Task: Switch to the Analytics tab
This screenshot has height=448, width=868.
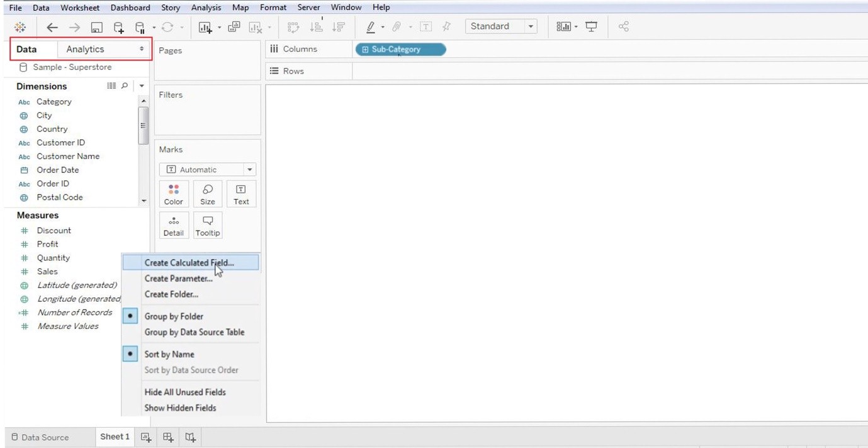Action: coord(87,49)
